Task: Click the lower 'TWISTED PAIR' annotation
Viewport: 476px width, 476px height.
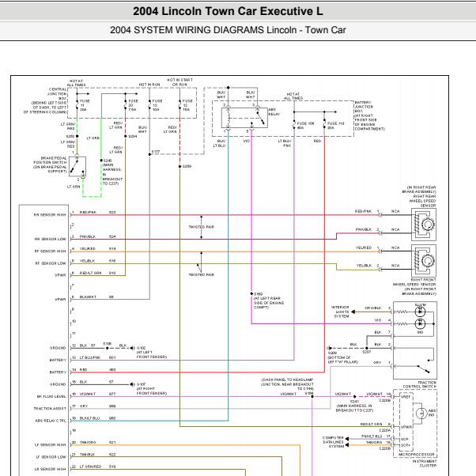Action: [202, 274]
